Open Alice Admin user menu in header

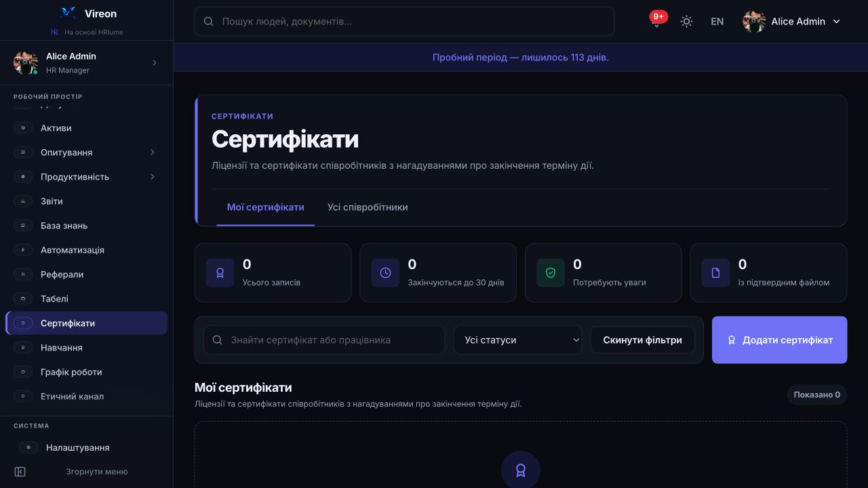click(791, 22)
